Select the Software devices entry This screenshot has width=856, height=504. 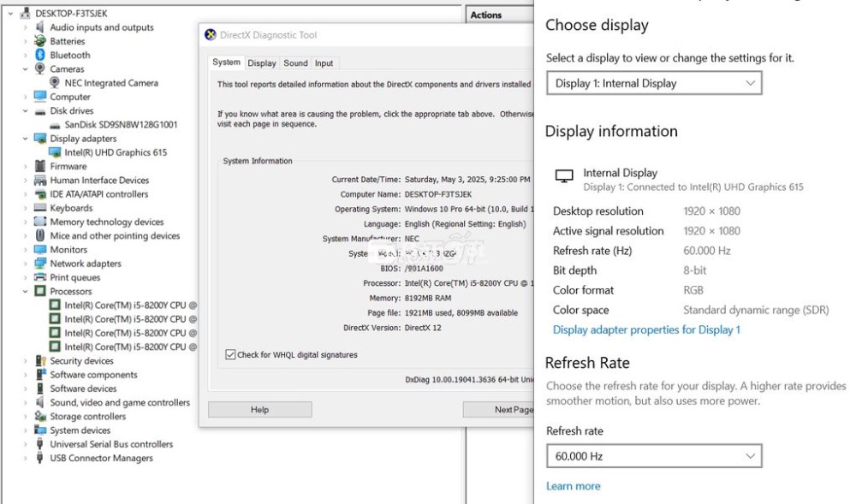(x=83, y=388)
